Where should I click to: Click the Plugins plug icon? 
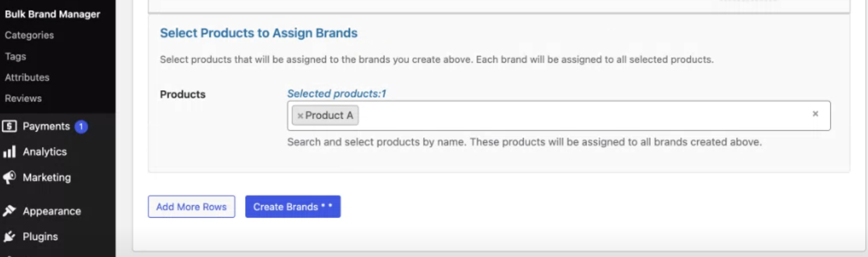[x=9, y=236]
